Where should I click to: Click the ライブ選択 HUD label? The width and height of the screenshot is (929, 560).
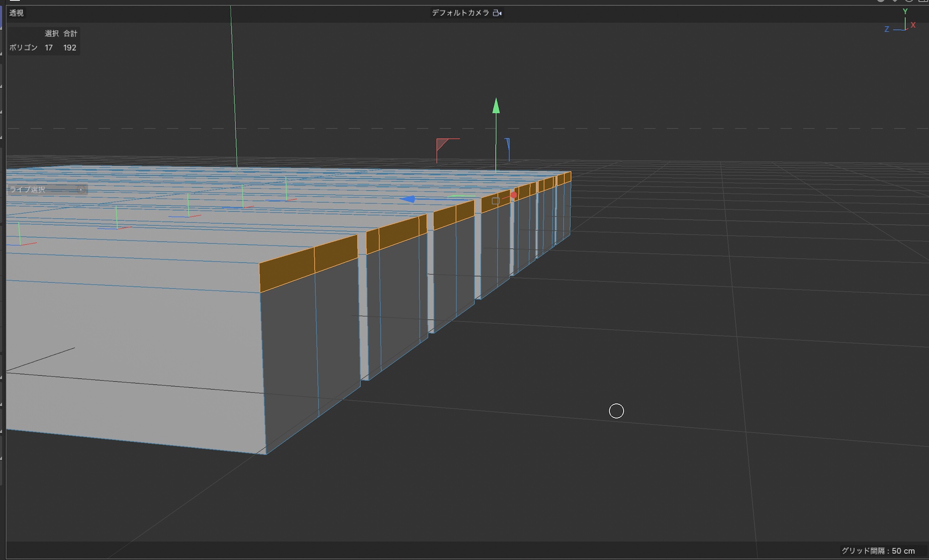pyautogui.click(x=28, y=189)
